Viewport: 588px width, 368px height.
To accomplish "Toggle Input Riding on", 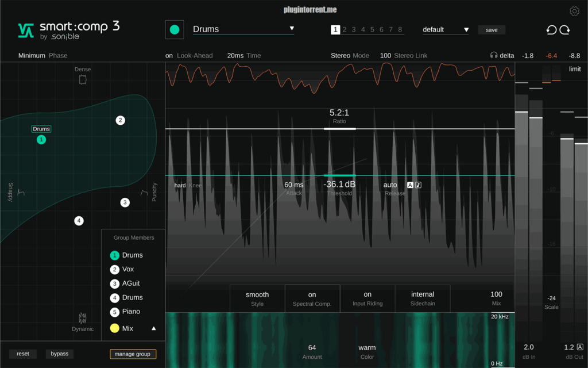I will (x=367, y=298).
